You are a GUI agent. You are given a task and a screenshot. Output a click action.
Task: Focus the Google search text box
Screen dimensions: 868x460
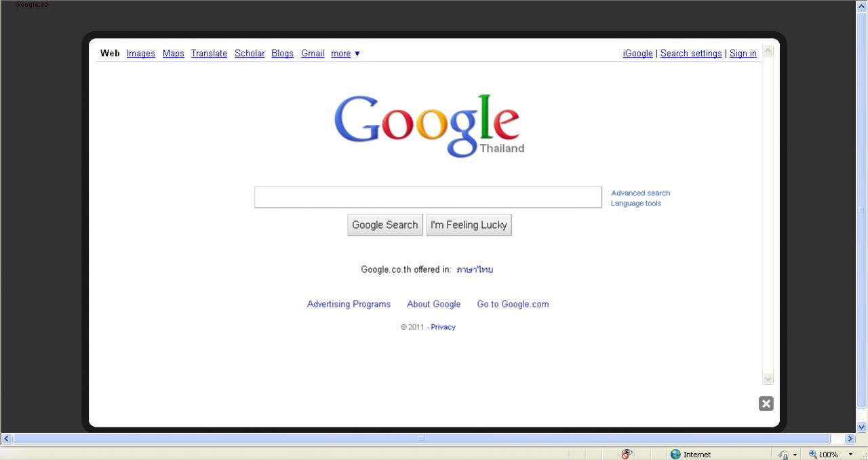428,197
